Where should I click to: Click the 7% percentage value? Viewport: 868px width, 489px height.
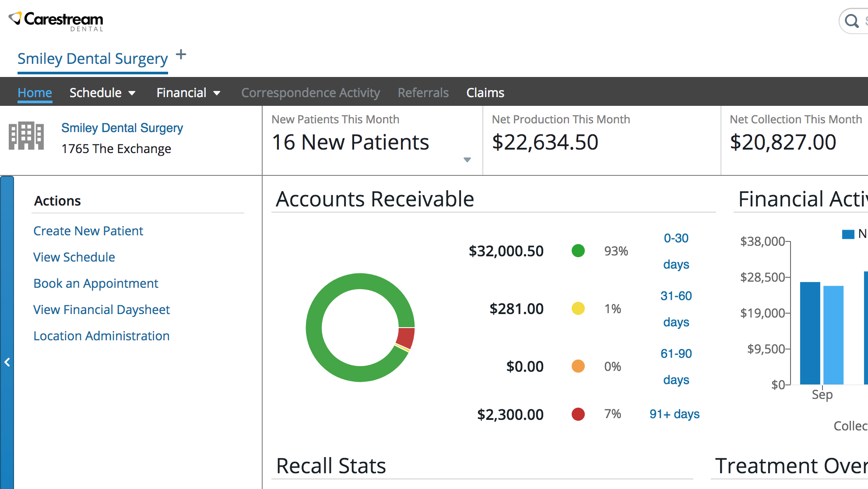[x=613, y=414]
